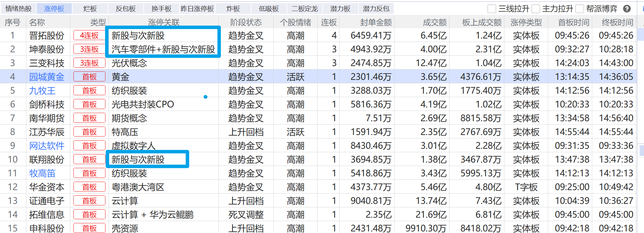Switch to the 低吸板 tab
Screen dimensions: 644x233
coord(269,9)
